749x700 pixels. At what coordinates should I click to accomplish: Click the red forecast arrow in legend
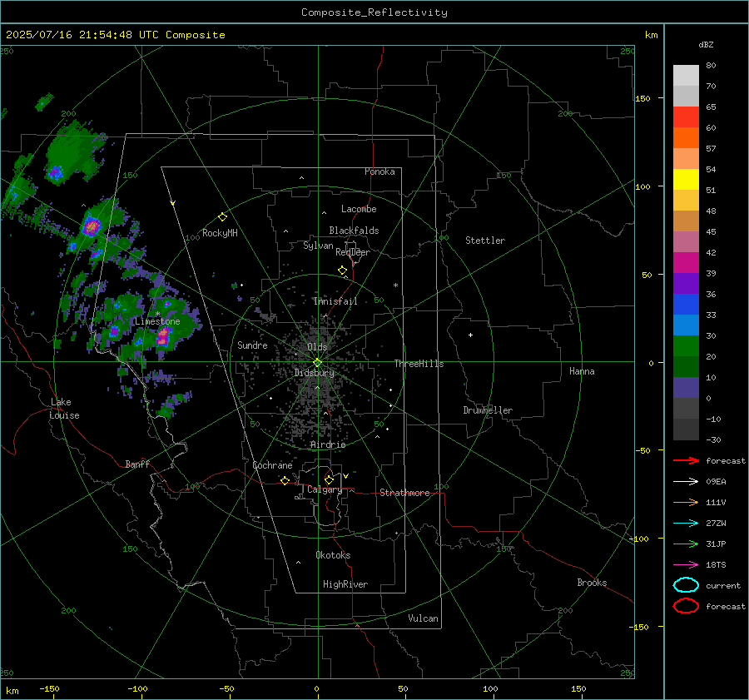686,460
